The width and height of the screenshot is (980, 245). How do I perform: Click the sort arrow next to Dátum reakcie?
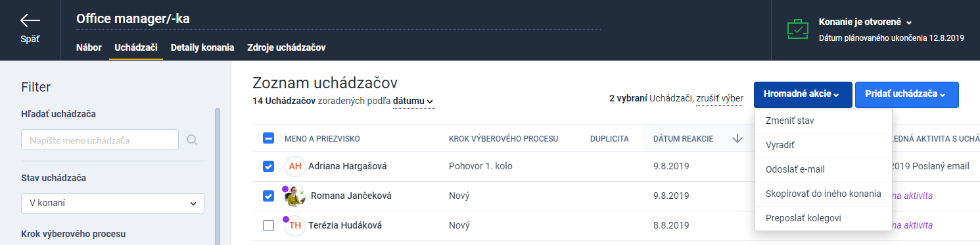tap(737, 138)
